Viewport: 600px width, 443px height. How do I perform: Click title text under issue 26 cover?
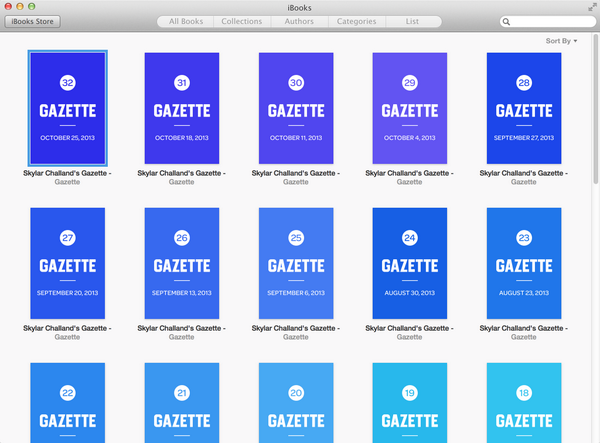point(181,328)
